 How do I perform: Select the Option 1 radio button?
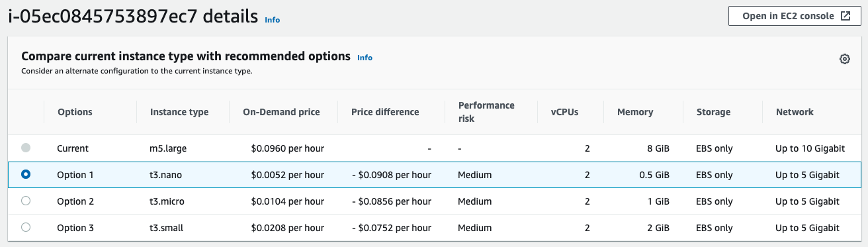[26, 174]
